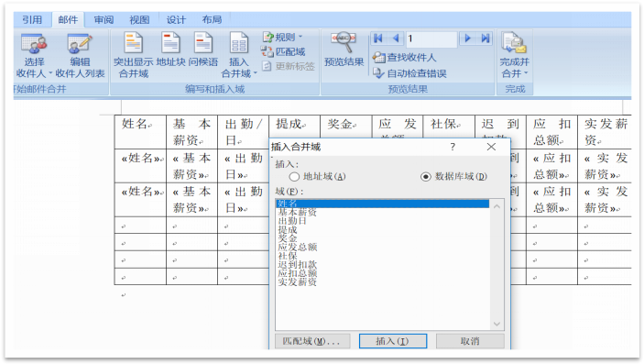Image resolution: width=644 pixels, height=364 pixels.
Task: Switch to the 引用 tab
Action: [x=32, y=20]
